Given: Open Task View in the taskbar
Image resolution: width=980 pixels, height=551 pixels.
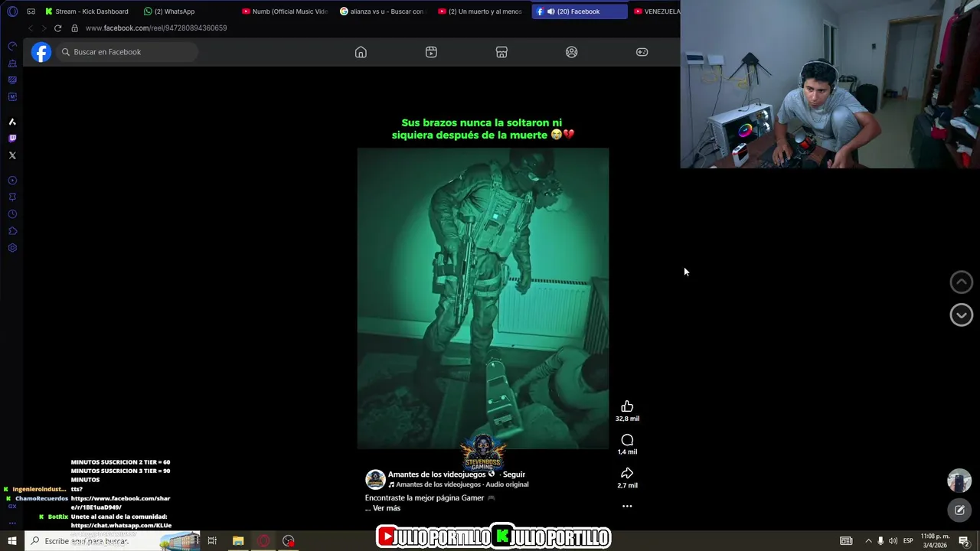Looking at the screenshot, I should 212,541.
